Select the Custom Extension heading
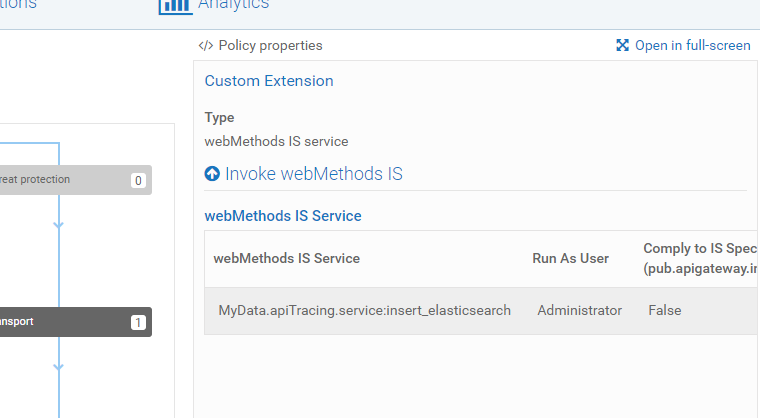Screen dimensions: 760x418 pyautogui.click(x=269, y=81)
